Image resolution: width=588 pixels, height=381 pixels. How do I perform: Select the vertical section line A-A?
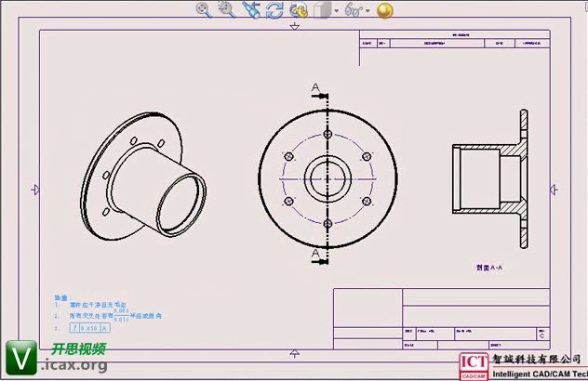click(327, 179)
